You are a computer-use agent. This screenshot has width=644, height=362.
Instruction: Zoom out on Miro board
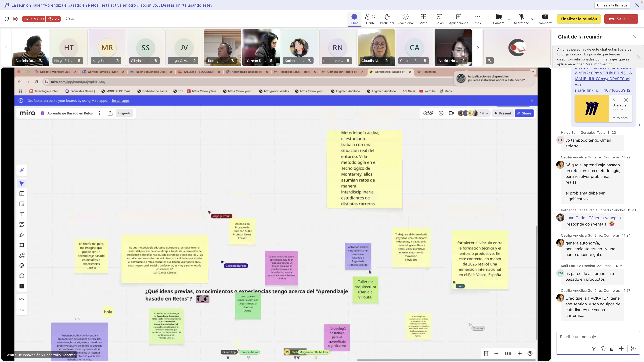tap(496, 354)
